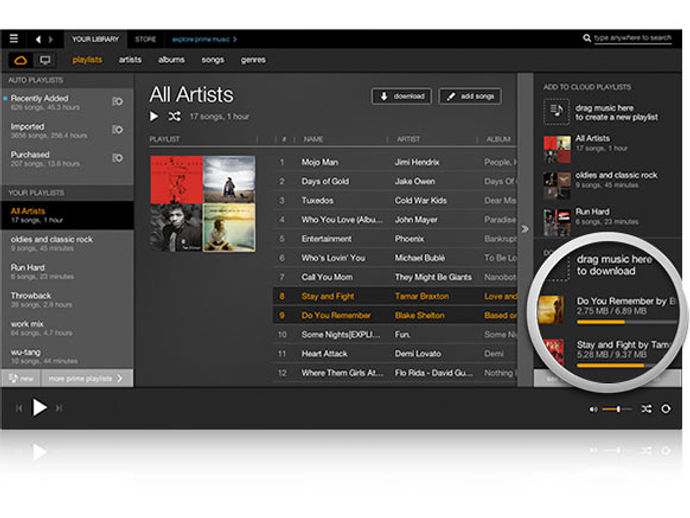Open the hamburger menu icon
This screenshot has height=518, width=690.
[x=14, y=39]
